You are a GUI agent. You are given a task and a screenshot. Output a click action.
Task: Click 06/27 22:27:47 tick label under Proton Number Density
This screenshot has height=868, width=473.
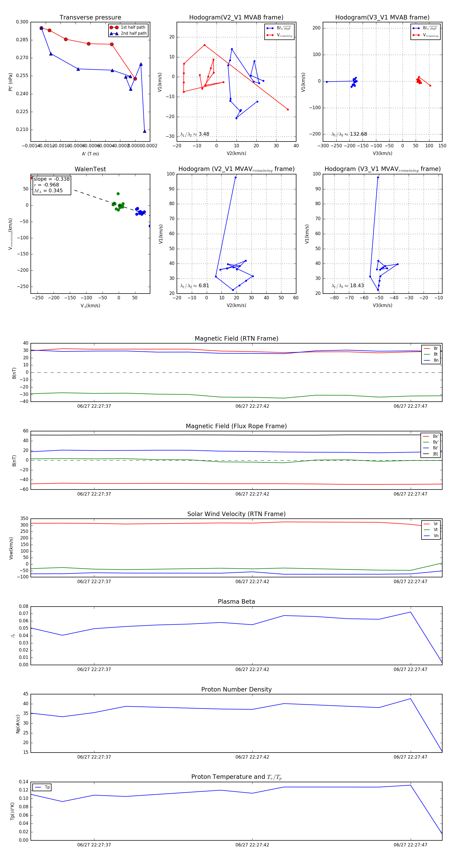pyautogui.click(x=410, y=757)
